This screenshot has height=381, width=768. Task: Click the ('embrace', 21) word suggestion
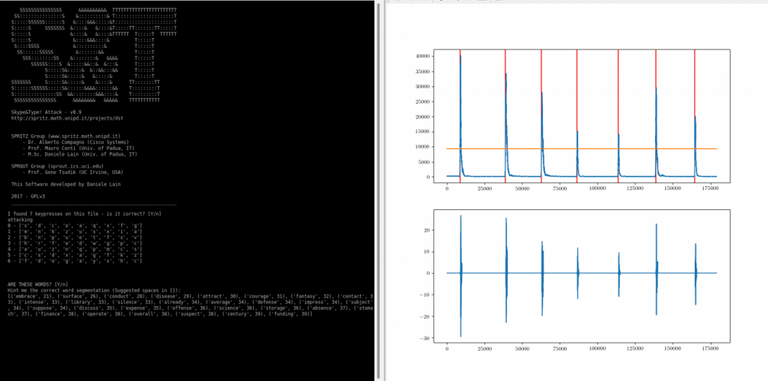(x=29, y=296)
